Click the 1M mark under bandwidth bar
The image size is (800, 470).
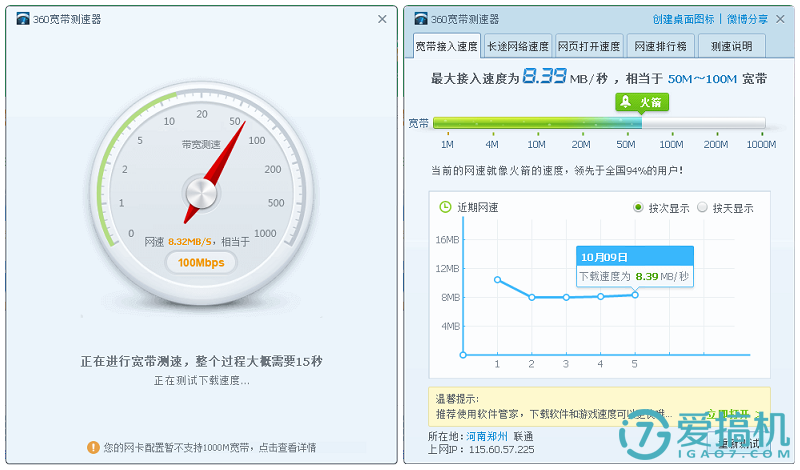pos(447,144)
